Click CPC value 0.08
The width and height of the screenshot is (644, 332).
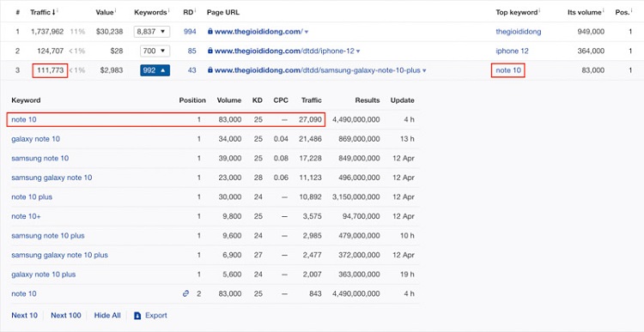(281, 159)
